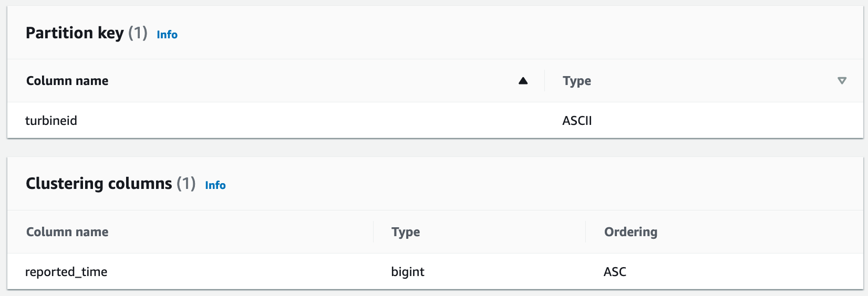Click the Ordering column header

pos(631,232)
